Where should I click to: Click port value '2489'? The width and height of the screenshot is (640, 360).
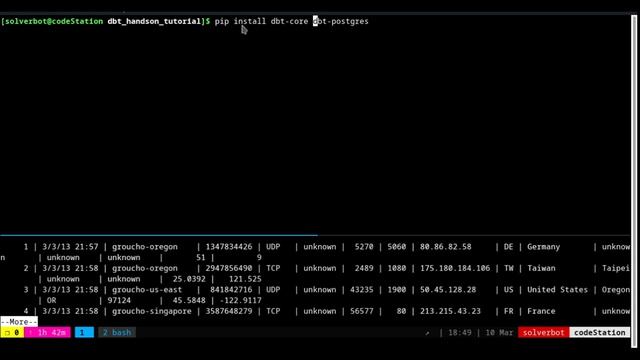point(364,268)
